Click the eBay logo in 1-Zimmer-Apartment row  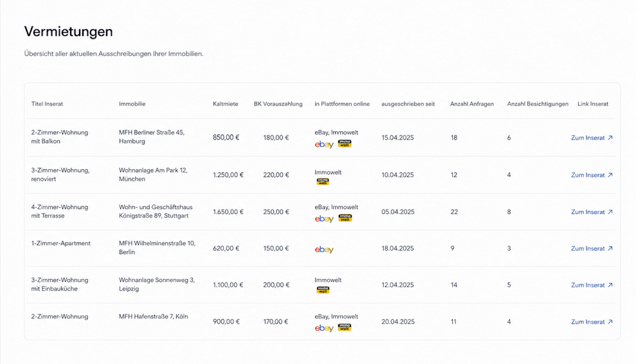[324, 250]
